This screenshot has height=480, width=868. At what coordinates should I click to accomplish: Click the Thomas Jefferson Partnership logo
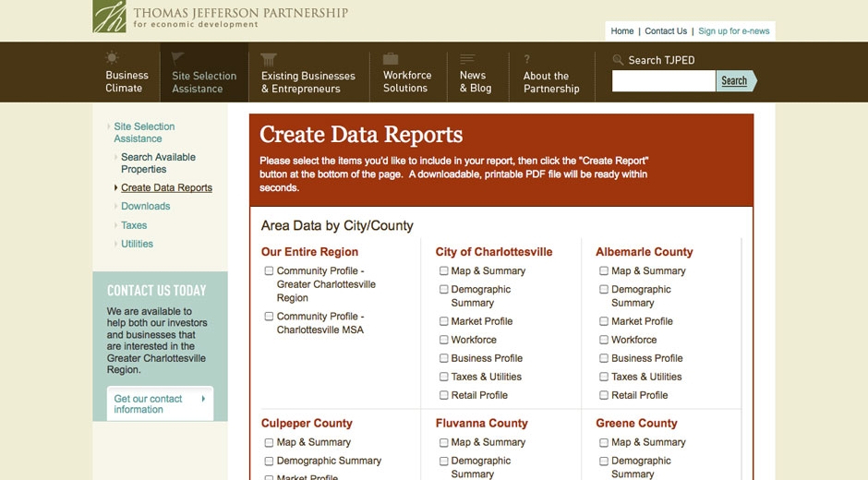[x=221, y=16]
